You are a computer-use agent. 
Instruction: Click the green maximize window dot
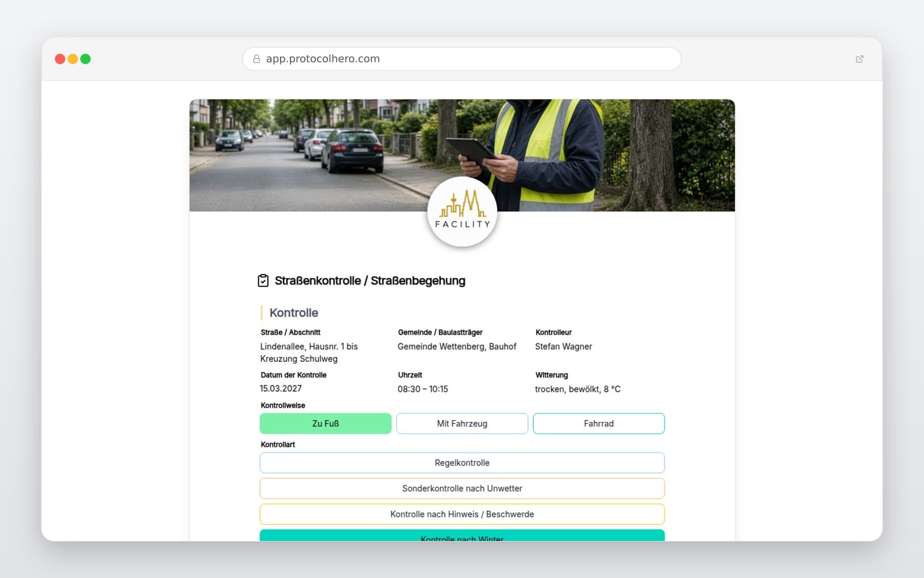(85, 59)
